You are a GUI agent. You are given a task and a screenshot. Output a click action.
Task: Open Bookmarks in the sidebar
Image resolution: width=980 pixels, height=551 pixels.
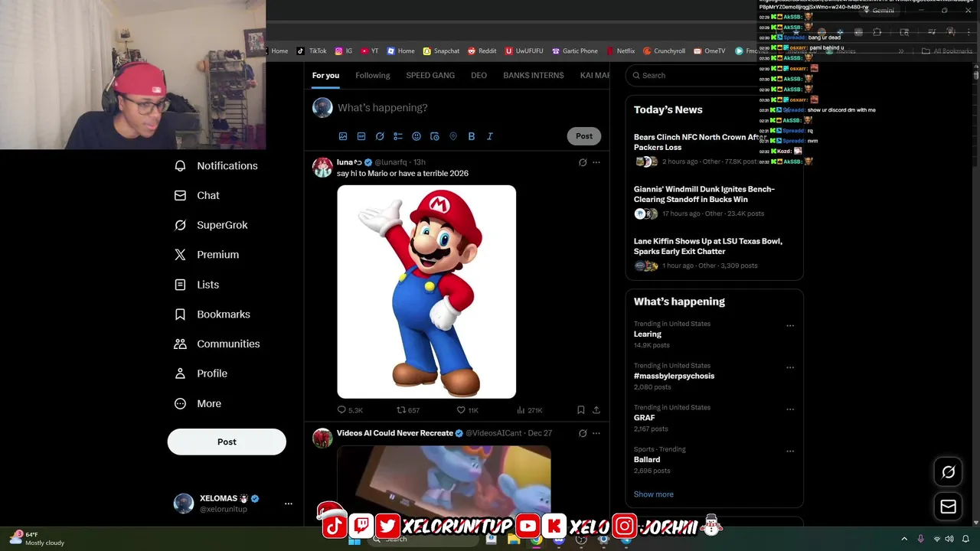[x=212, y=315]
